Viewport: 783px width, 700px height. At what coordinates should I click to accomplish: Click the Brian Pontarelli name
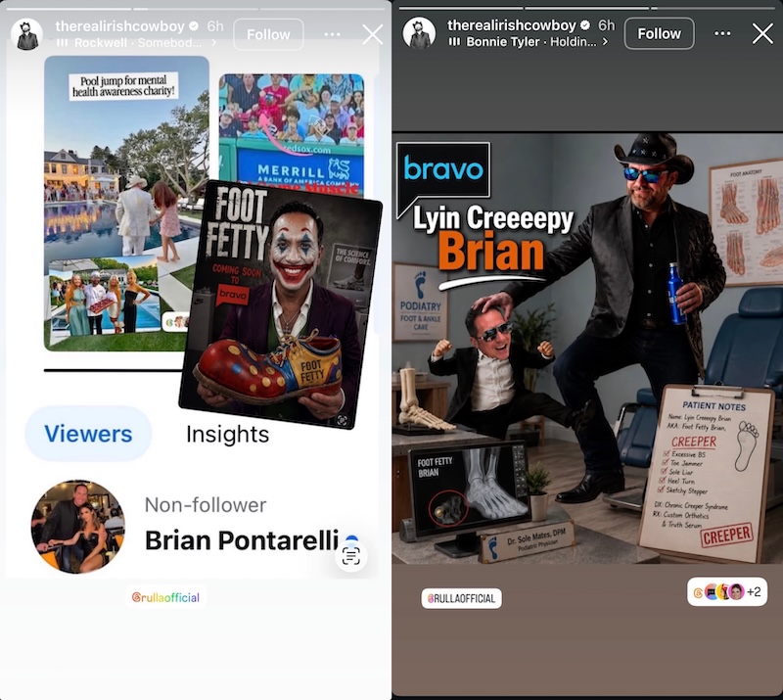(242, 540)
